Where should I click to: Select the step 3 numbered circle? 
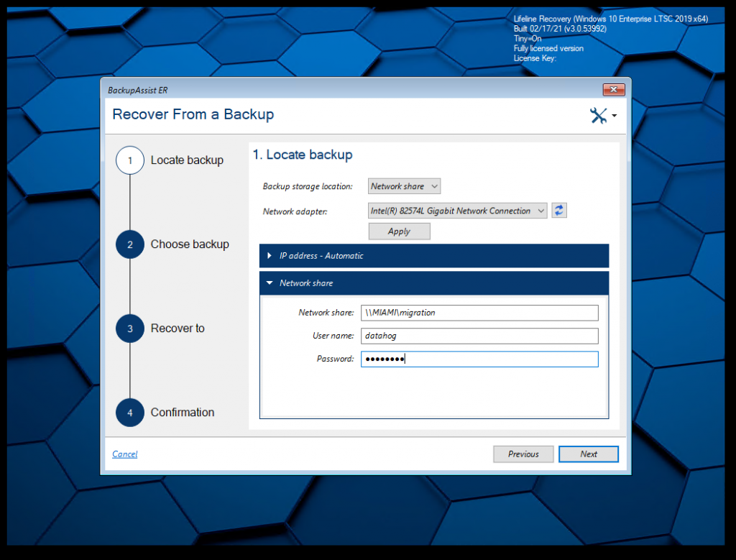(130, 329)
